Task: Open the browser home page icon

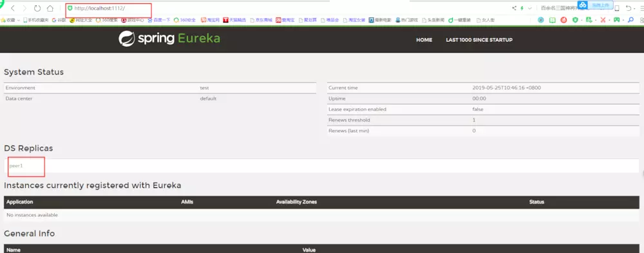Action: tap(50, 8)
